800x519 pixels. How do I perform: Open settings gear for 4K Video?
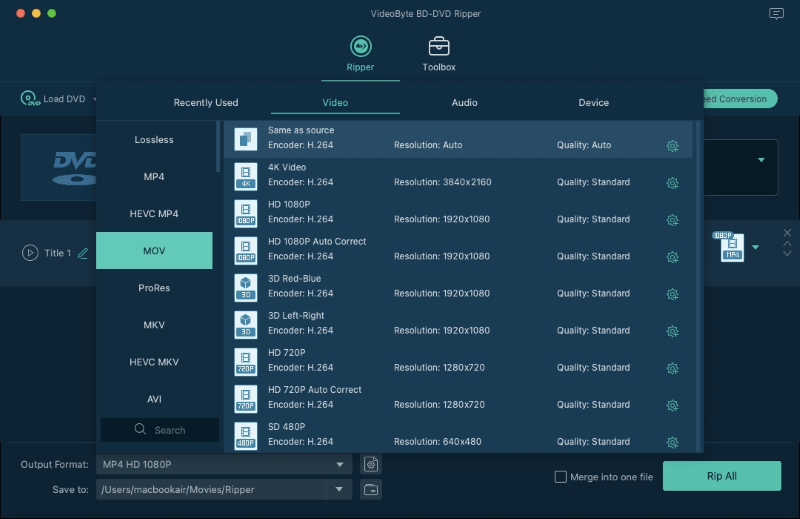coord(672,183)
